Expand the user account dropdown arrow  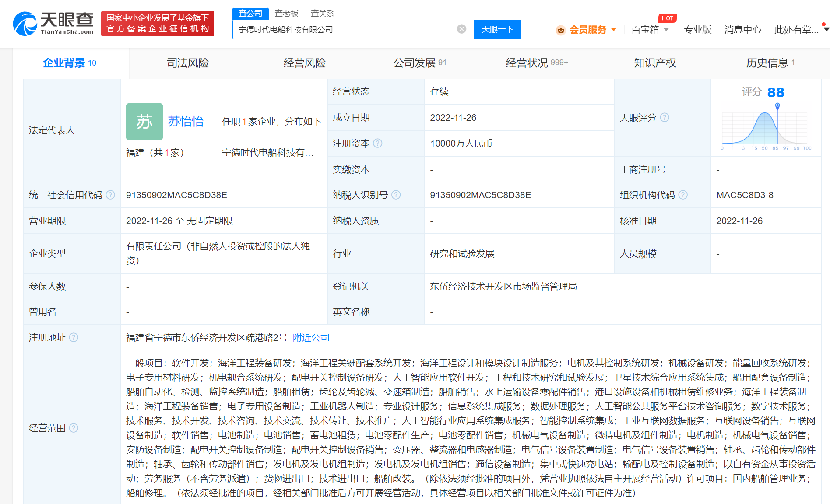(x=826, y=29)
